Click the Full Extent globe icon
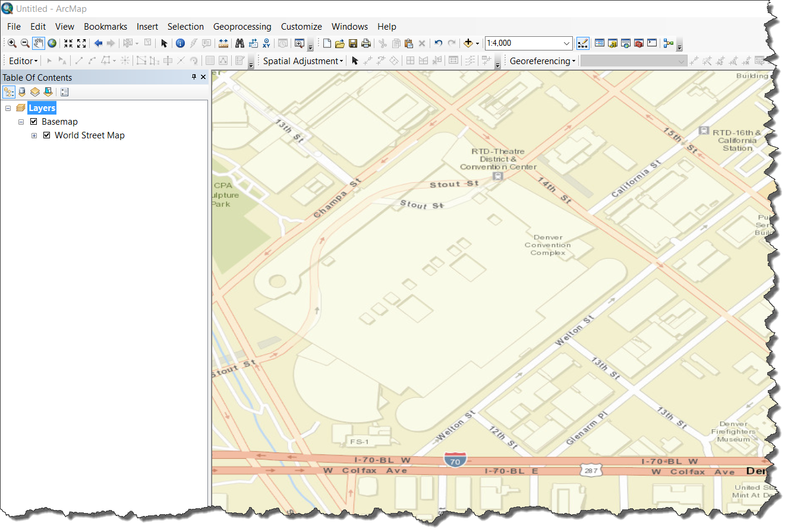Screen dimensions: 791x532 click(x=52, y=43)
